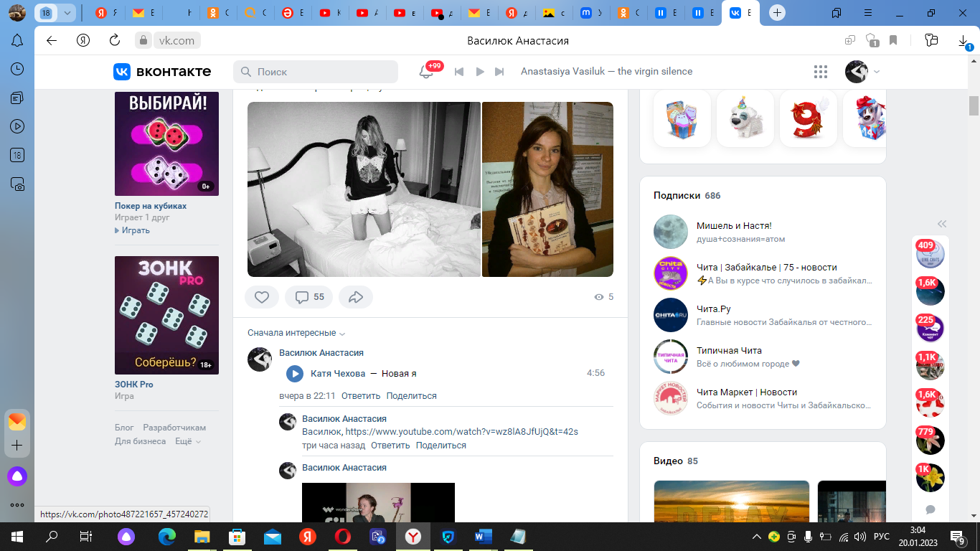980x551 pixels.
Task: Open Alice assistant in browser sidebar
Action: [x=17, y=476]
